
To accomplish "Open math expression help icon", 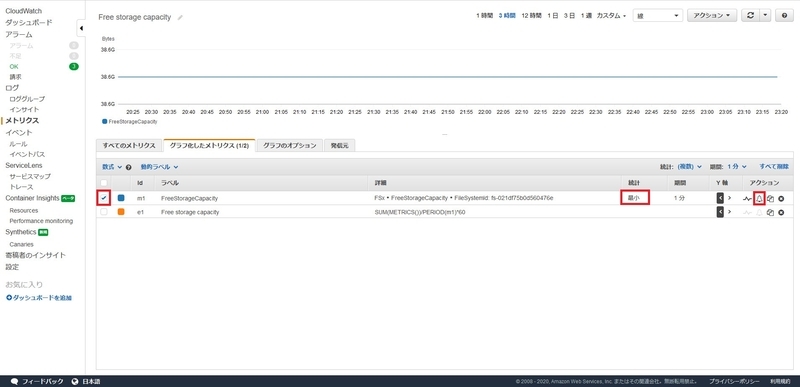I will click(x=129, y=167).
